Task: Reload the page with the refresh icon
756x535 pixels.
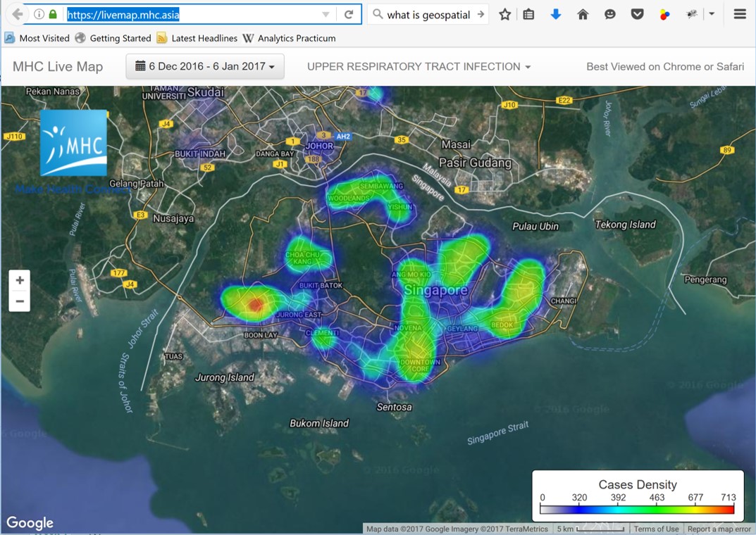Action: [x=348, y=14]
